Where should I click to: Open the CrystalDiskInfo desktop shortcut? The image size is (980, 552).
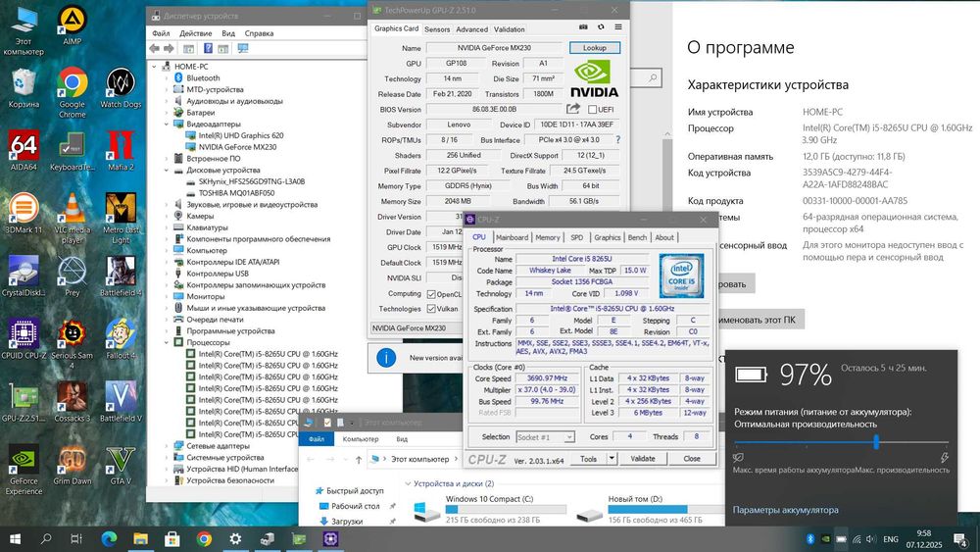24,276
